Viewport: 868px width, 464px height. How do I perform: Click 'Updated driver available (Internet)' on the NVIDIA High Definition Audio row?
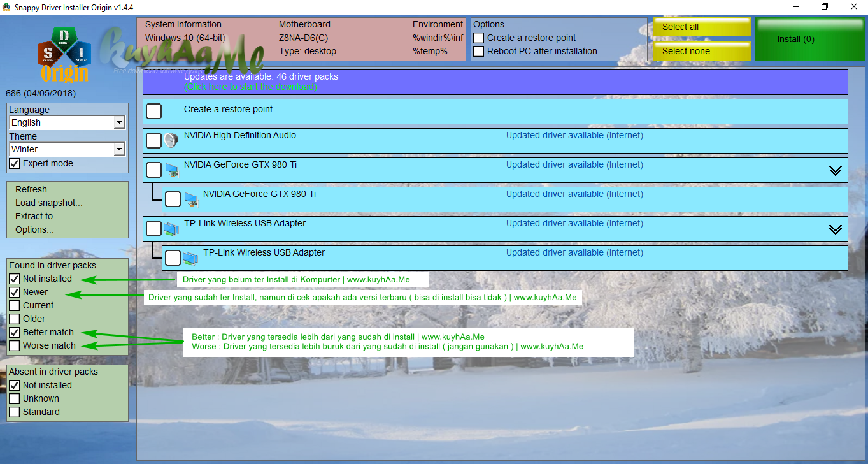574,135
